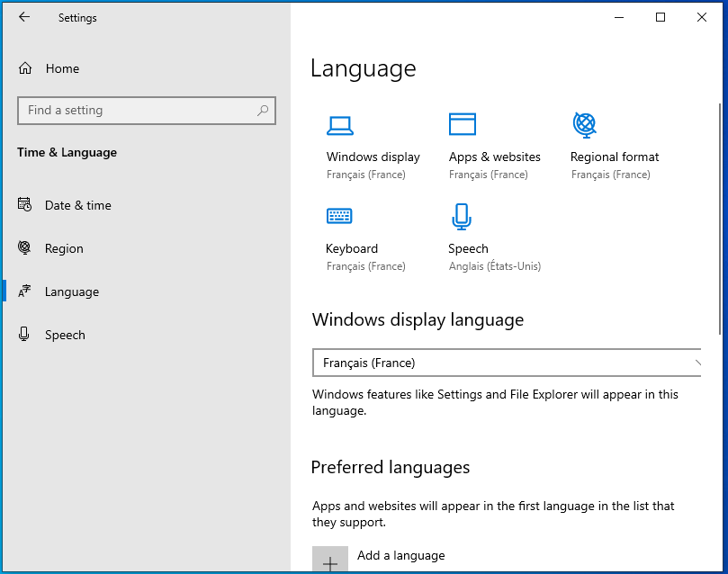728x574 pixels.
Task: Click the Language character icon in sidebar
Action: 24,291
